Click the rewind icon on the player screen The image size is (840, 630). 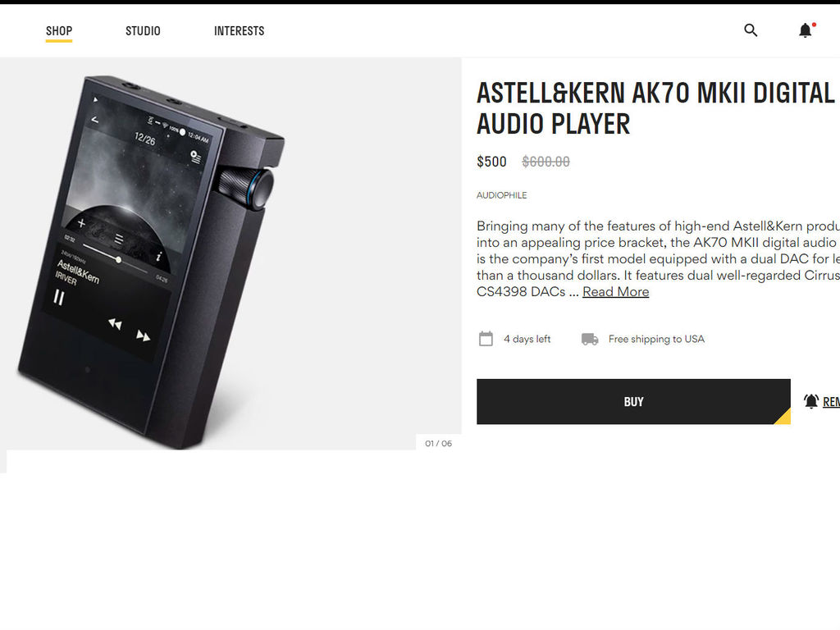pyautogui.click(x=115, y=323)
